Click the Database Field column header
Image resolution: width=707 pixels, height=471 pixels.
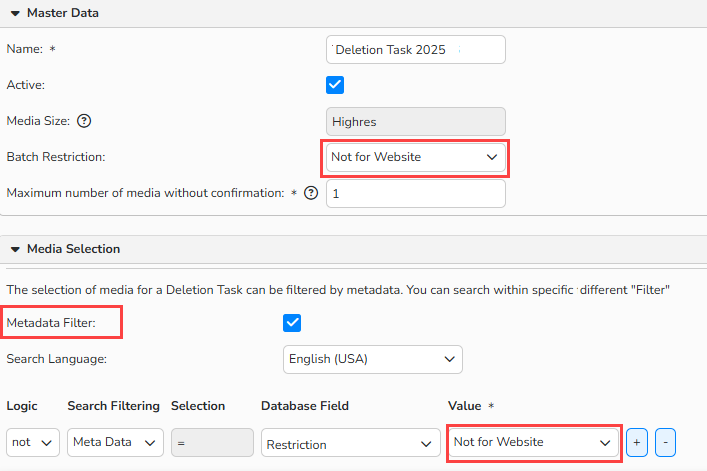point(305,406)
